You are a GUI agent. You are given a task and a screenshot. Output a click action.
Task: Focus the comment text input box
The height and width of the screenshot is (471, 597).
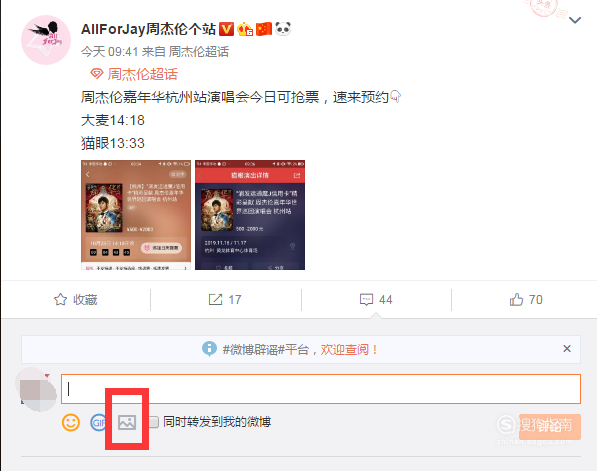pyautogui.click(x=321, y=389)
